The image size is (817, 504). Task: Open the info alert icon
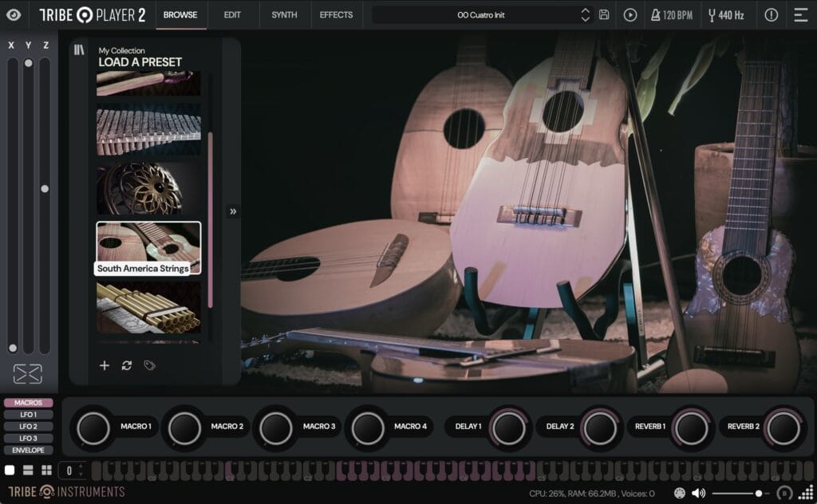click(772, 15)
